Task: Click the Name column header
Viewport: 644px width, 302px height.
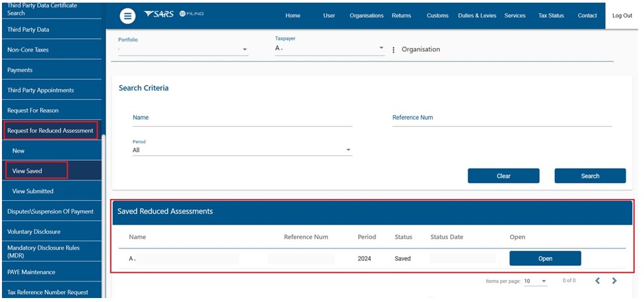Action: [x=137, y=237]
